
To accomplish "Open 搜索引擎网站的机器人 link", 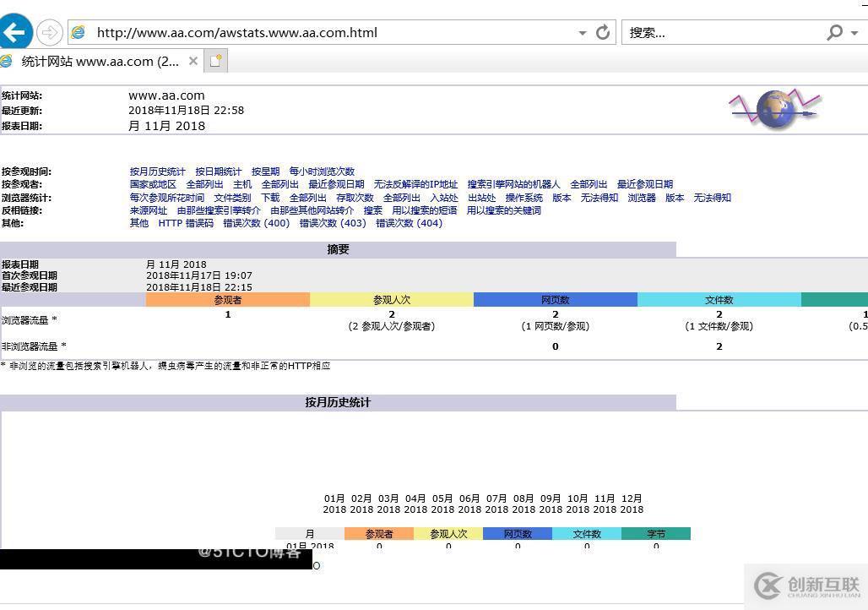I will (x=513, y=184).
